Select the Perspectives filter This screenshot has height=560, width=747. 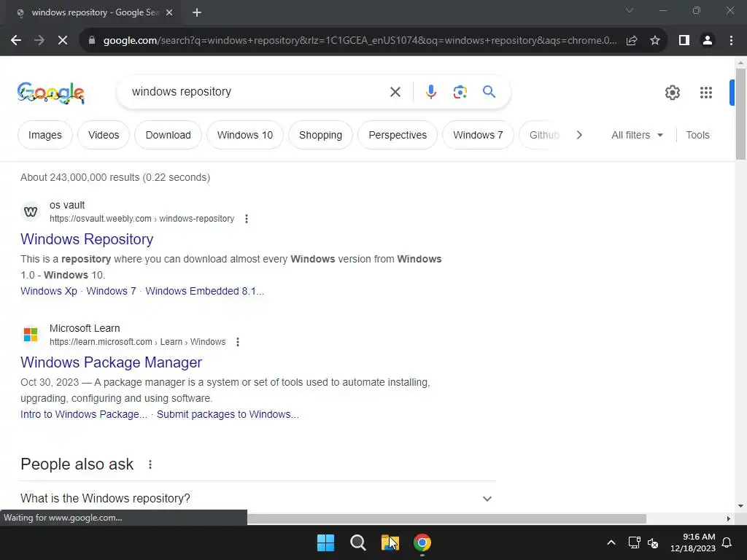[398, 135]
